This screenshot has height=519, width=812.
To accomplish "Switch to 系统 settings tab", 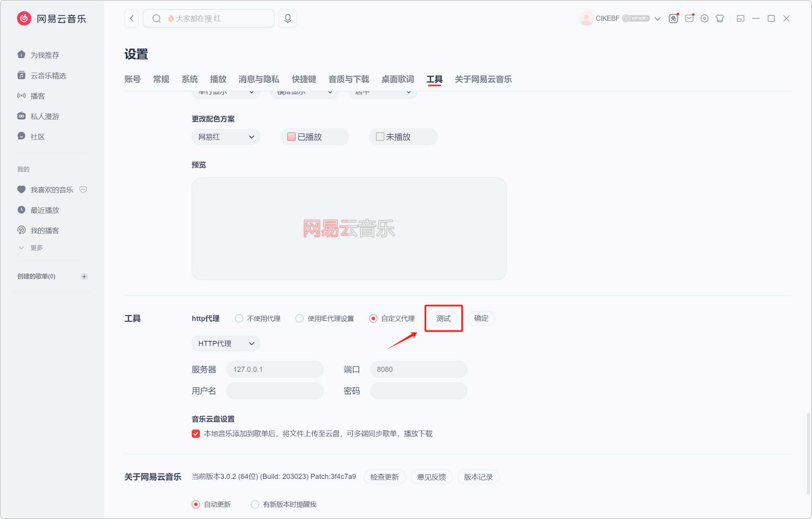I will pyautogui.click(x=190, y=79).
